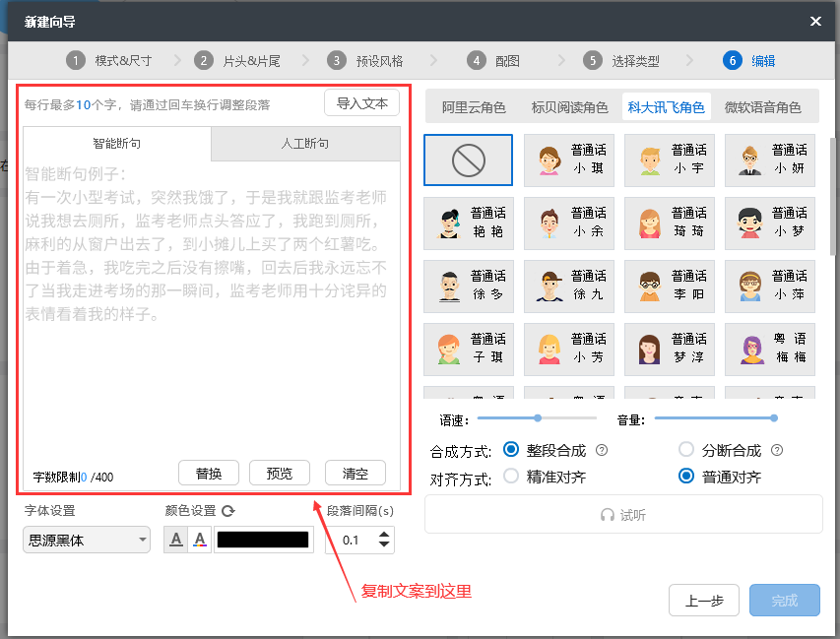Select the 粤语 voice 梅梅

769,350
